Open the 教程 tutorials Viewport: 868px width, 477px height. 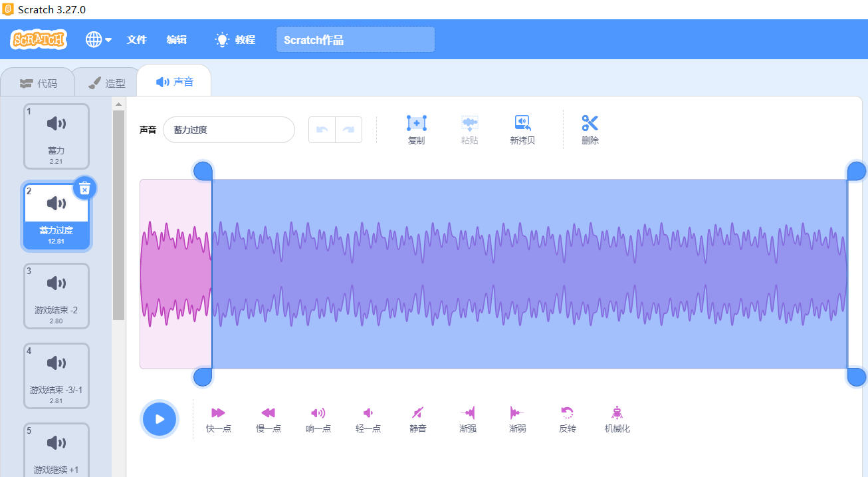235,39
